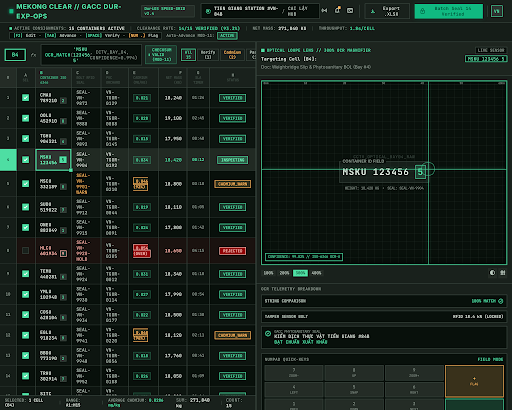Screen dimensions: 512x410
Task: Click the phytosanitary seal check-circle icon
Action: pos(268,333)
